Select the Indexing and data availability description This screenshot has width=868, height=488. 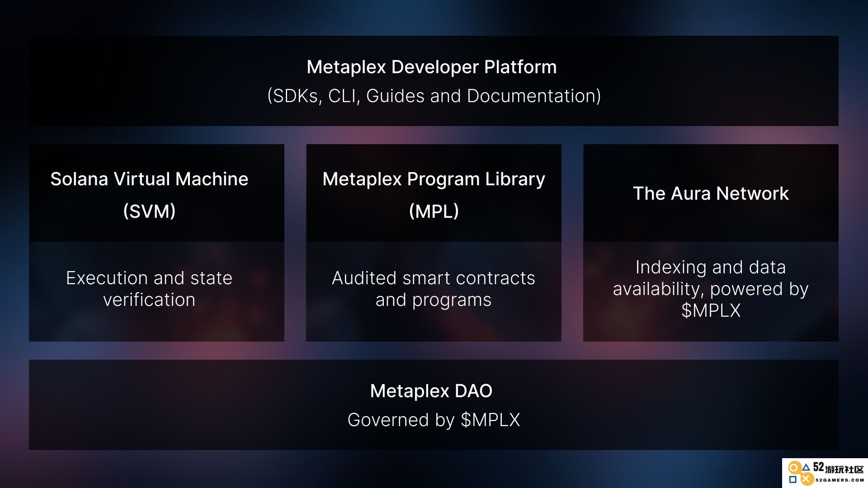(x=711, y=289)
